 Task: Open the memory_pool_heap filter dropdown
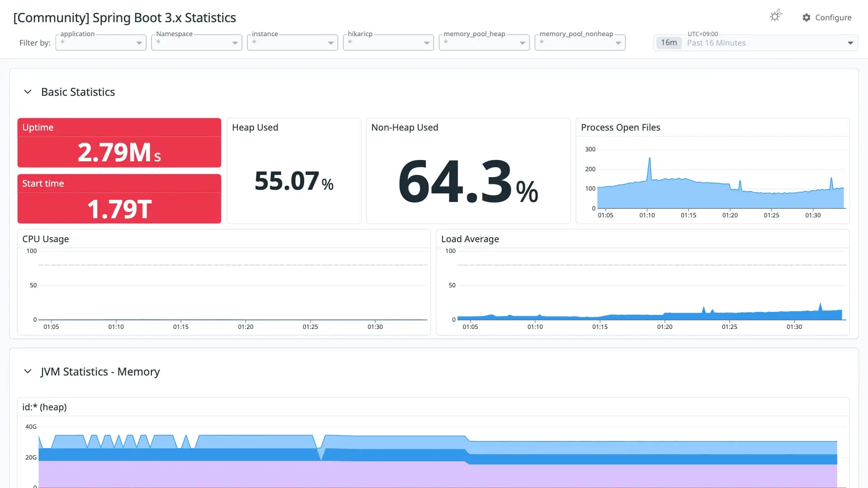[x=484, y=42]
